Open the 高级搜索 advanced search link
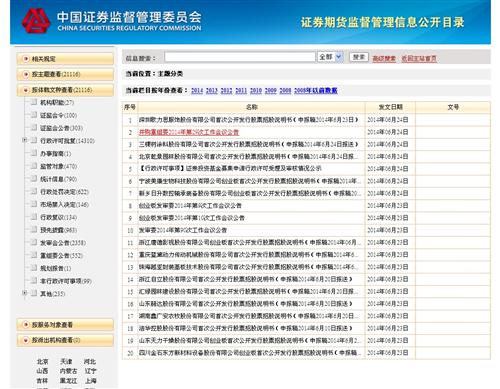Screen dimensions: 500x389 click(384, 59)
